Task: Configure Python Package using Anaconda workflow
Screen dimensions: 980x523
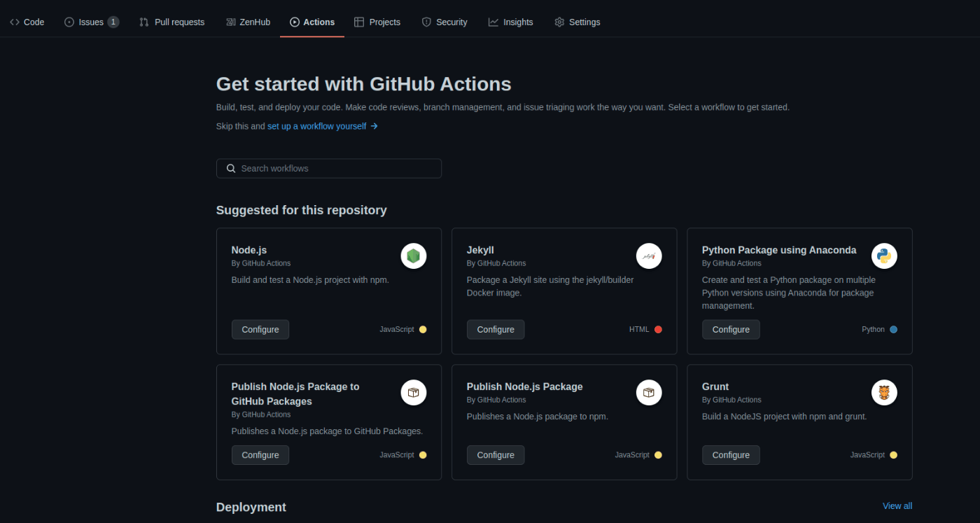Action: [731, 330]
